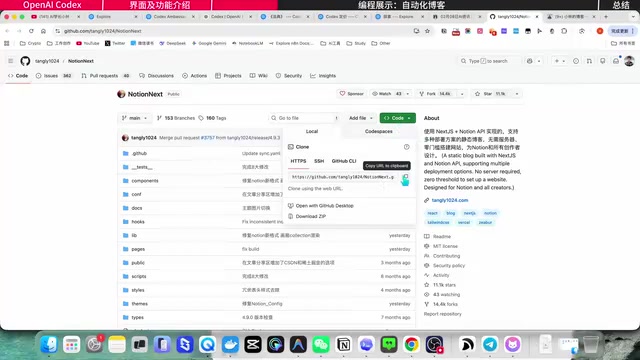Click the Type / to search box

coord(489,61)
